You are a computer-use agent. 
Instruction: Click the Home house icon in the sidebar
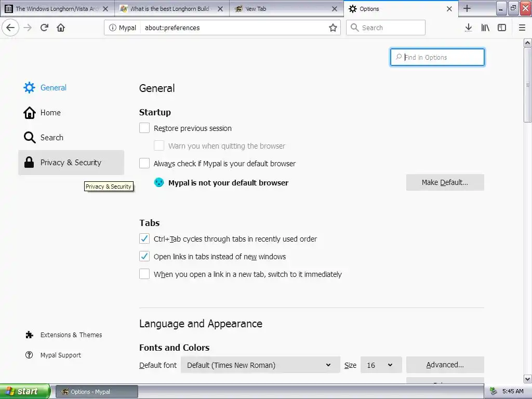tap(29, 113)
